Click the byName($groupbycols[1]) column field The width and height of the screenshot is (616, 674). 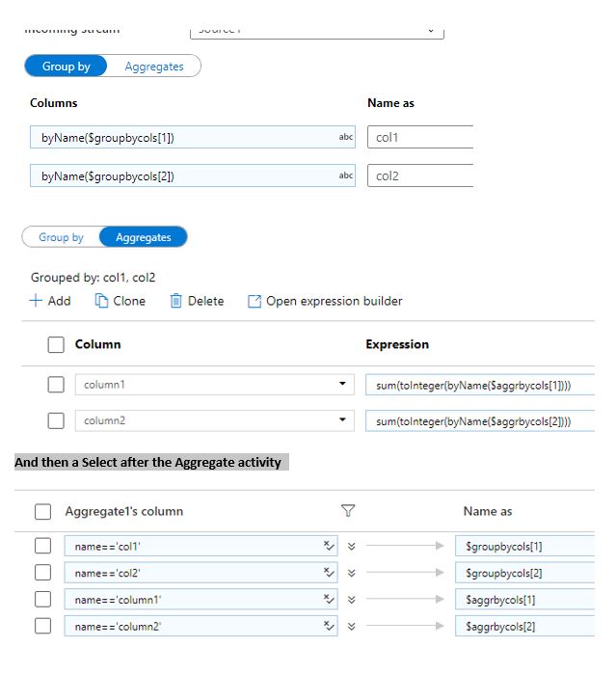coord(193,137)
